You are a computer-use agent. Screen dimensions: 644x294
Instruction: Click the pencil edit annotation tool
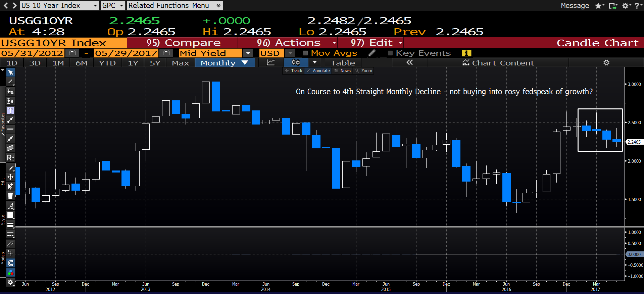tap(10, 168)
